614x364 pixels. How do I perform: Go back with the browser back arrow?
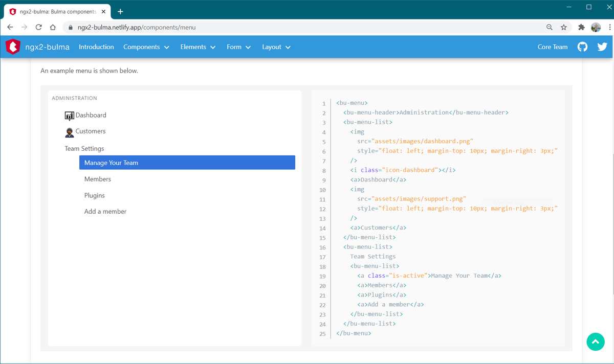pos(10,27)
